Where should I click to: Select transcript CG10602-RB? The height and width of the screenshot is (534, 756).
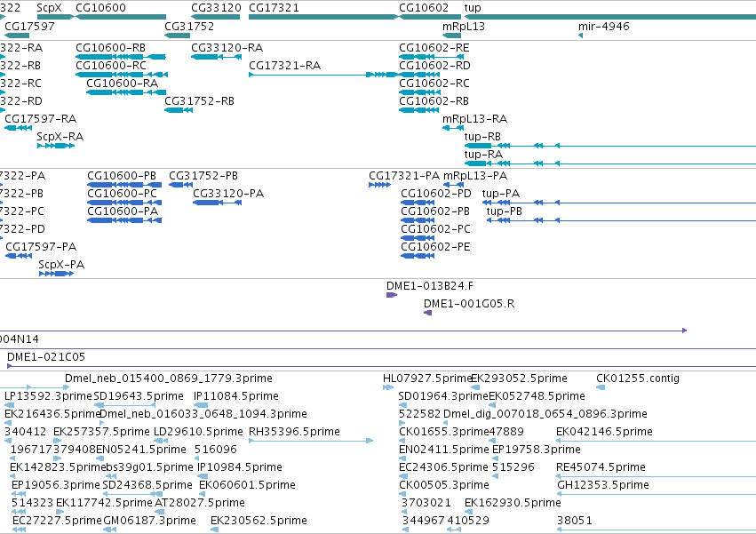point(434,101)
